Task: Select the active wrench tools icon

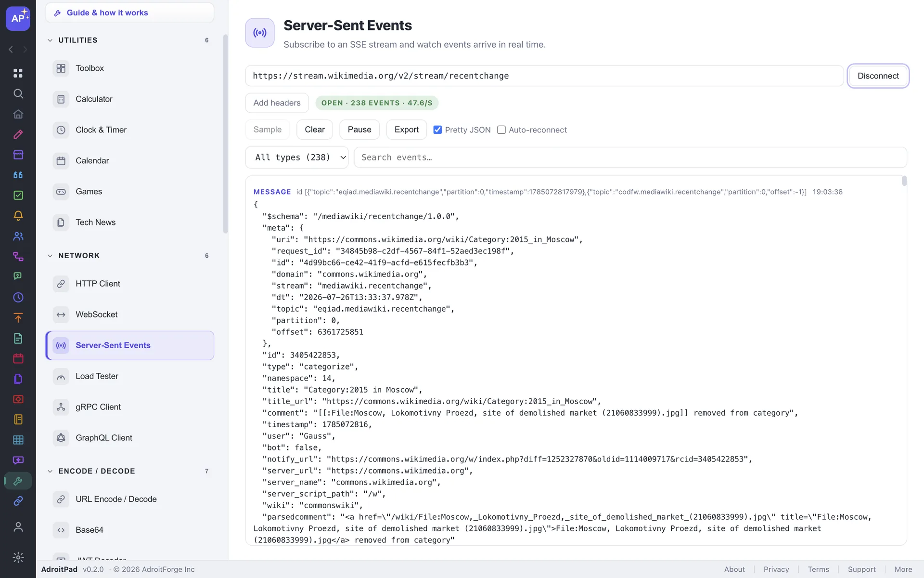Action: click(x=18, y=481)
